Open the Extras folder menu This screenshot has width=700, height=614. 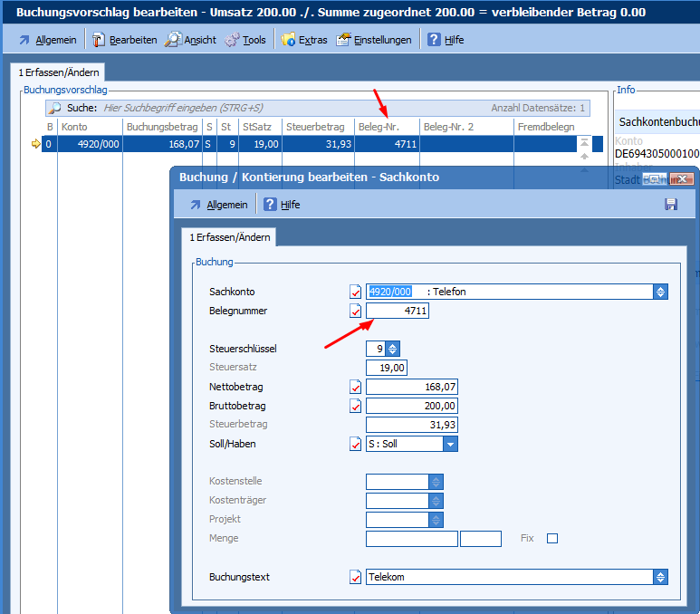(304, 40)
